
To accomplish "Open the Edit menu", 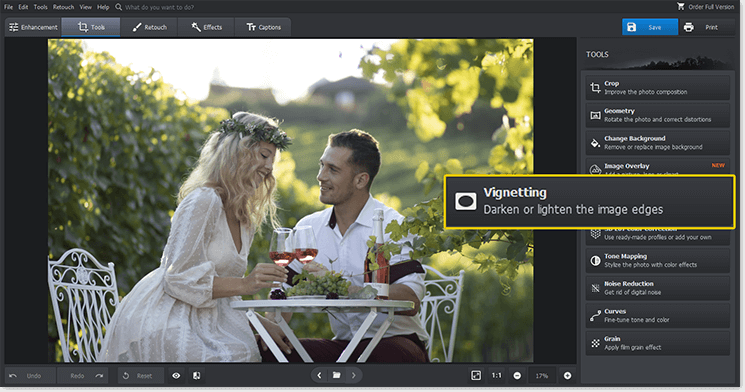I will (23, 7).
